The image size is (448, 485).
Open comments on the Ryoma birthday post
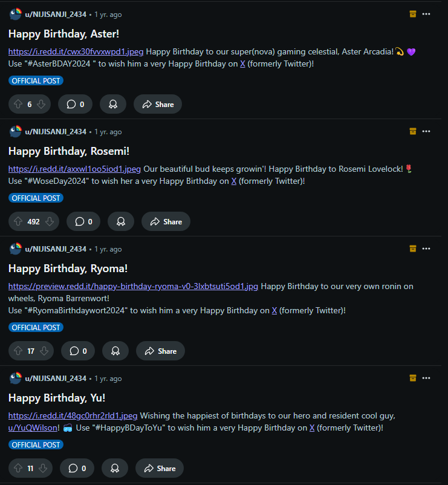[x=79, y=351]
